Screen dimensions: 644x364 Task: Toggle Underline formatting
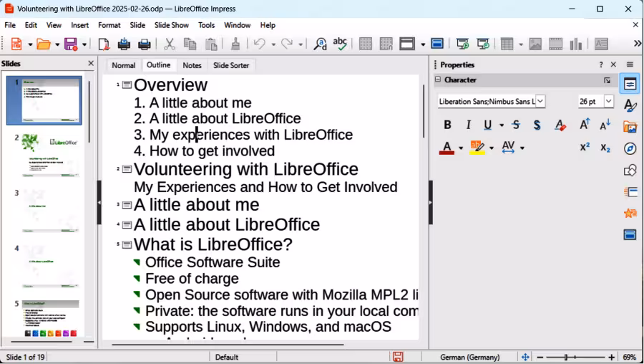487,125
